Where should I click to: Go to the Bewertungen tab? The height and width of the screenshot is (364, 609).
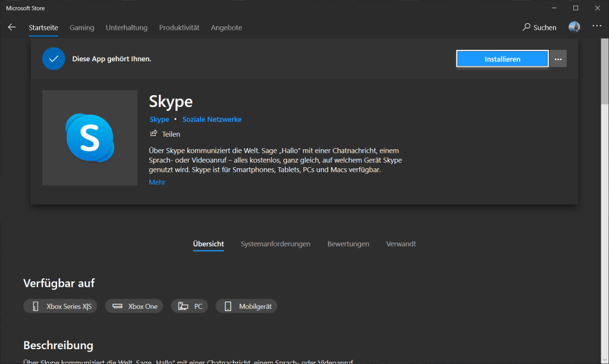tap(348, 244)
